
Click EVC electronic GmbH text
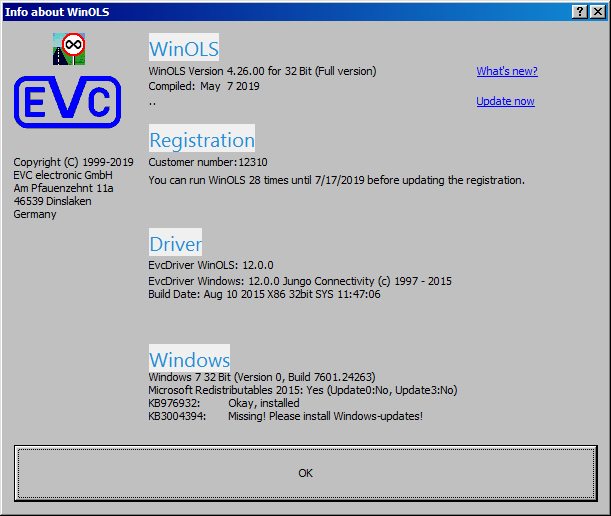coord(63,175)
